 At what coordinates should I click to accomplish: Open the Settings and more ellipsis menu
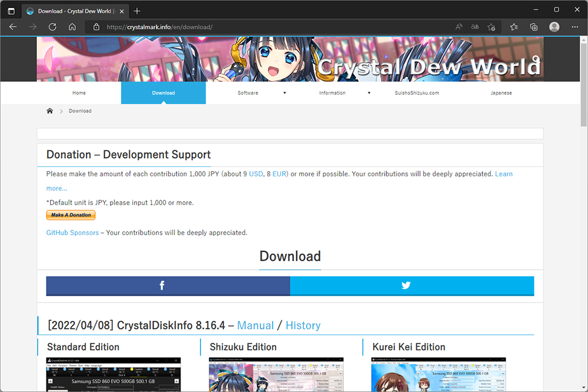pyautogui.click(x=575, y=27)
